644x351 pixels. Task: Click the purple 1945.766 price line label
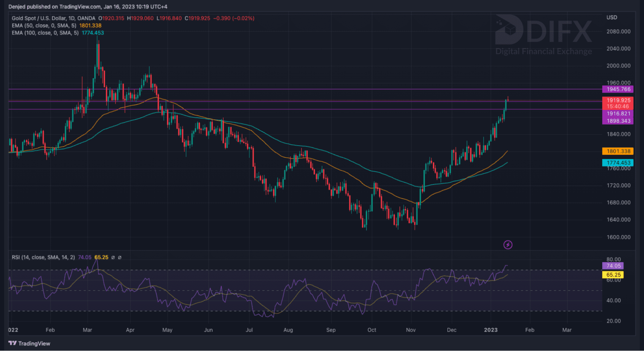pos(618,89)
